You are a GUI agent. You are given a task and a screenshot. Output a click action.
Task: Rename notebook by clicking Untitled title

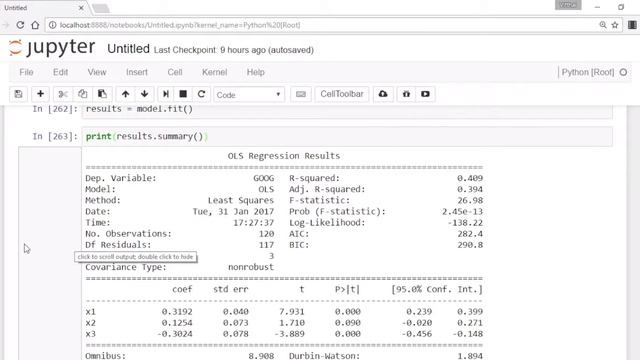tap(128, 49)
